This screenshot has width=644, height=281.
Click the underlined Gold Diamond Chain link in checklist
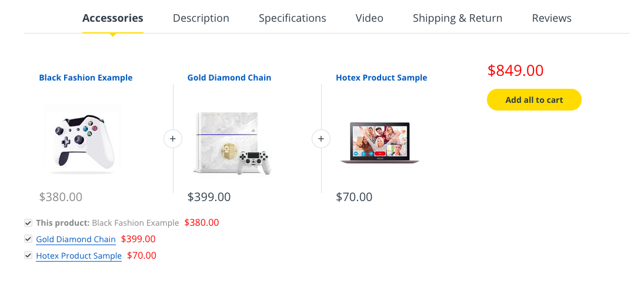(x=76, y=239)
